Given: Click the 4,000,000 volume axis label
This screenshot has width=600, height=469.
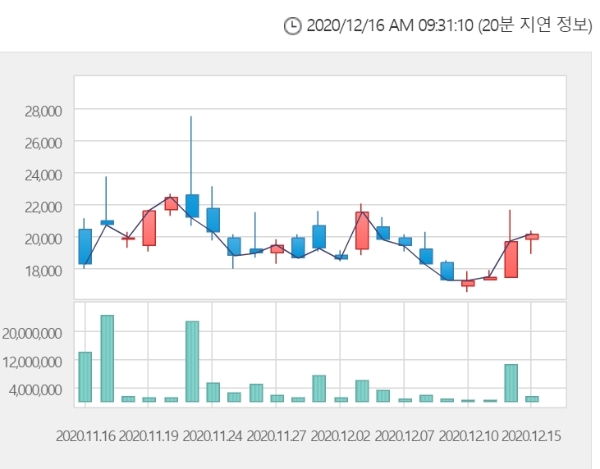Looking at the screenshot, I should tap(38, 389).
